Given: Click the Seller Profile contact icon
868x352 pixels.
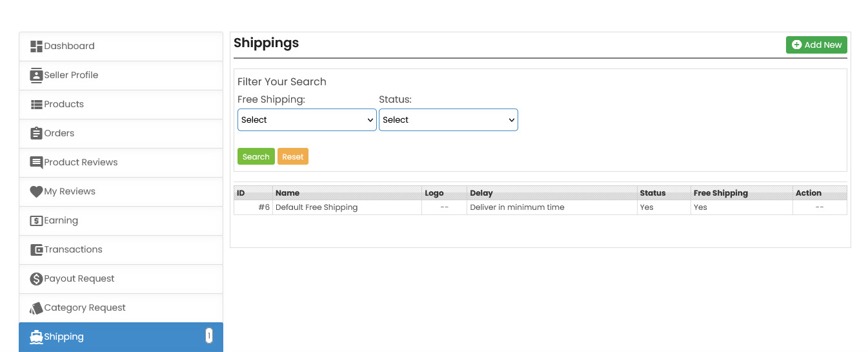Looking at the screenshot, I should pyautogui.click(x=36, y=76).
